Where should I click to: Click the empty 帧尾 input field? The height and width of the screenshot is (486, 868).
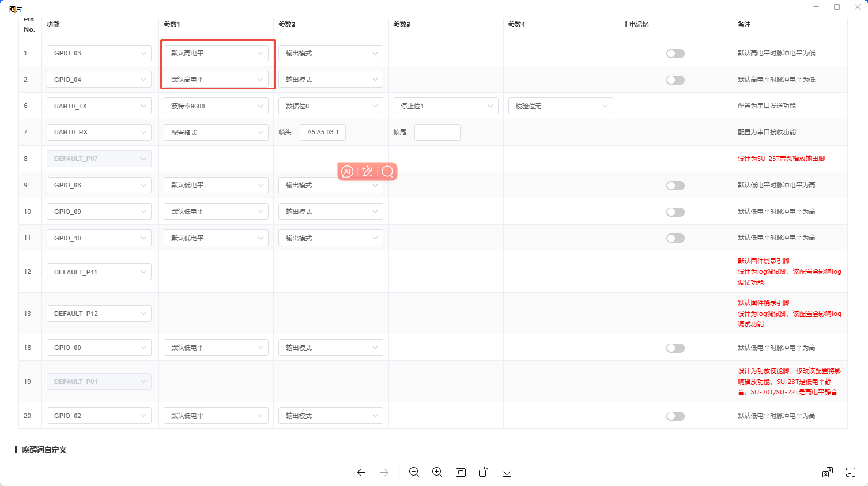pyautogui.click(x=437, y=133)
